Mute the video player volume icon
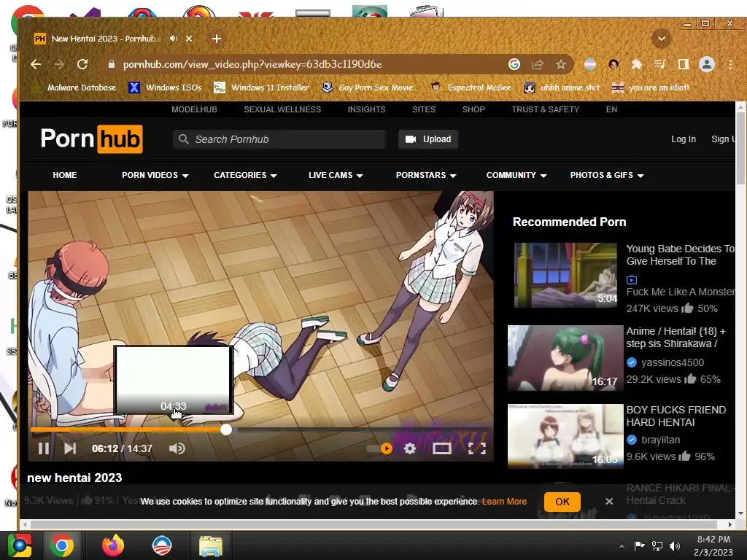747x560 pixels. click(177, 448)
